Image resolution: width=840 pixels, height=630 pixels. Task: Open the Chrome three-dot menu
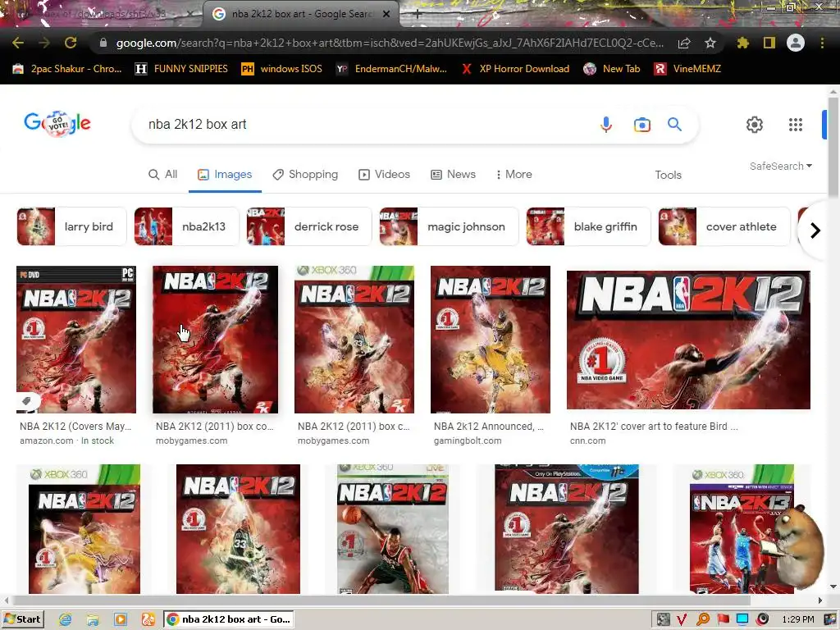tap(822, 43)
